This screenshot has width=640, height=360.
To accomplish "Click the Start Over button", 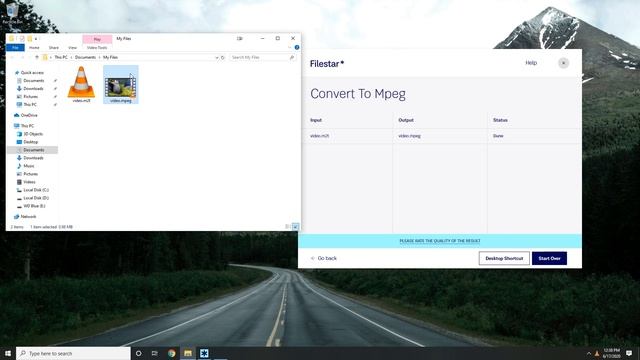I will [549, 258].
